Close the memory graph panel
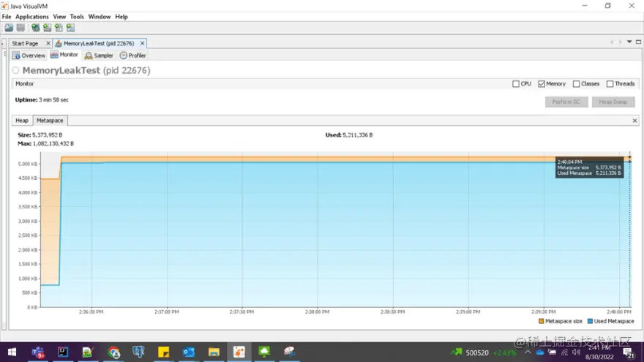The image size is (644, 362). tap(634, 121)
